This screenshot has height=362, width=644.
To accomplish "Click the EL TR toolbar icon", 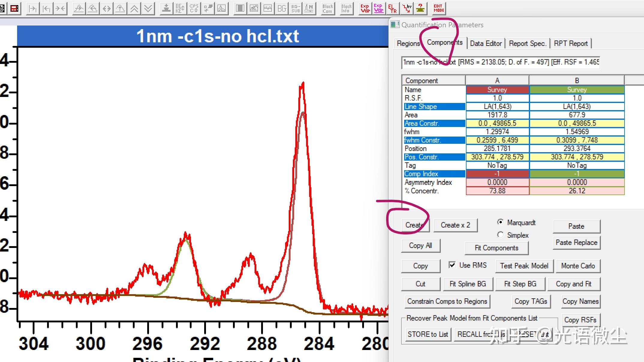I will point(392,8).
